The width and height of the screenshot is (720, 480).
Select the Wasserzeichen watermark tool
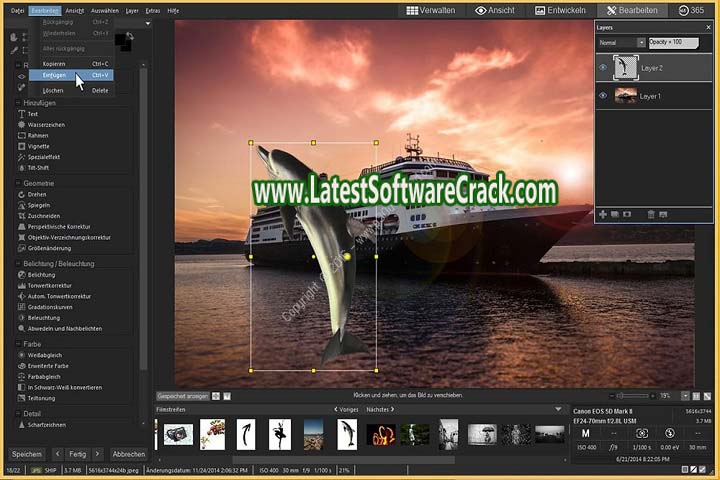click(x=46, y=125)
